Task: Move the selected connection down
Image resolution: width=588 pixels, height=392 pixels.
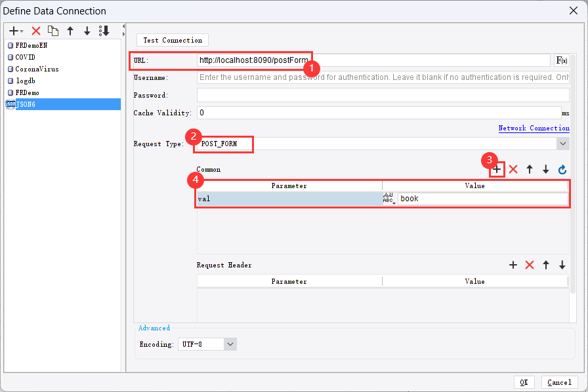Action: 87,30
